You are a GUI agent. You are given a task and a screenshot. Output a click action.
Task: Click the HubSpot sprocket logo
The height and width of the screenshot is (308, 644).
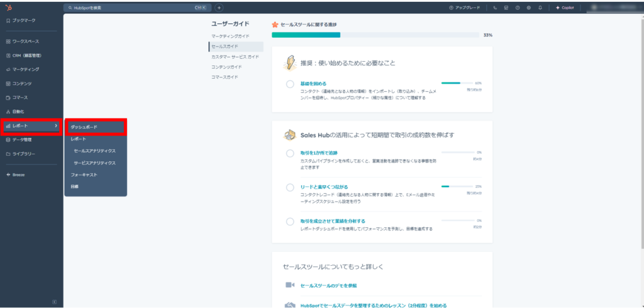[x=8, y=8]
